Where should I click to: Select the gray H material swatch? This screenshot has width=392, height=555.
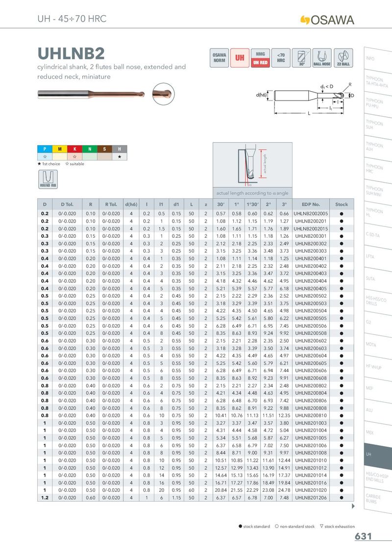tap(120, 149)
